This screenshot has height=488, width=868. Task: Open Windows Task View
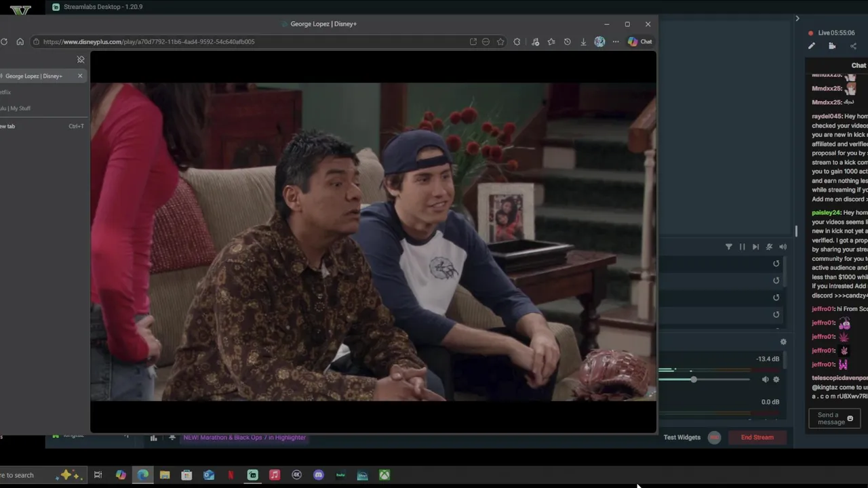click(x=98, y=475)
